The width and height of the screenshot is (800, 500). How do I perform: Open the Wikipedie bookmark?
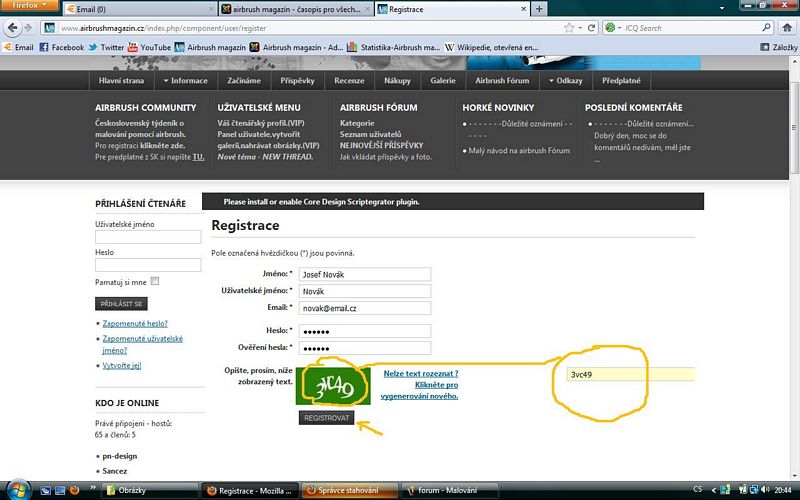[x=491, y=47]
